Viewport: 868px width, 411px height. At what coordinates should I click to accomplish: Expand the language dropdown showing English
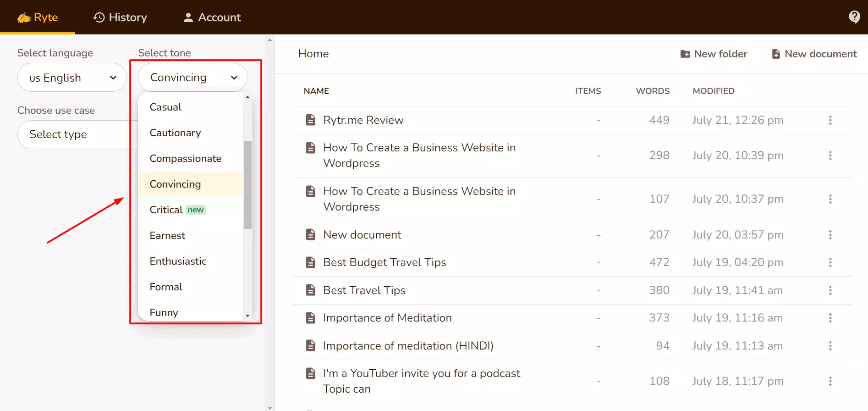72,78
